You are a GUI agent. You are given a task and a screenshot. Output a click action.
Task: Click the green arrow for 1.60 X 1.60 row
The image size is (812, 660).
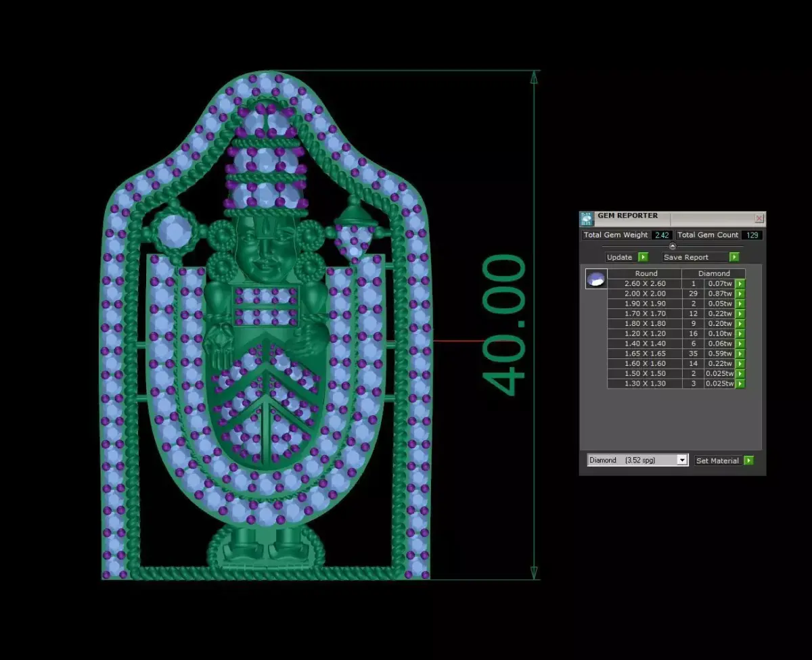(x=740, y=364)
